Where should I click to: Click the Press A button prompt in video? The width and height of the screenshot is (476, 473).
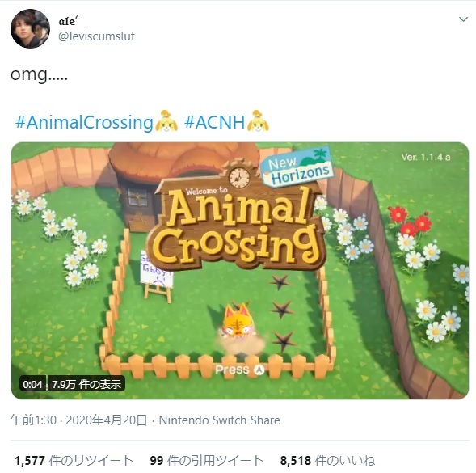[240, 370]
